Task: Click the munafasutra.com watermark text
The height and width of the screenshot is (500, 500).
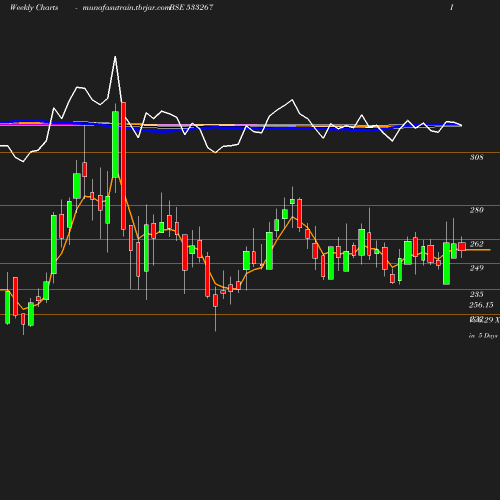Action: (126, 7)
